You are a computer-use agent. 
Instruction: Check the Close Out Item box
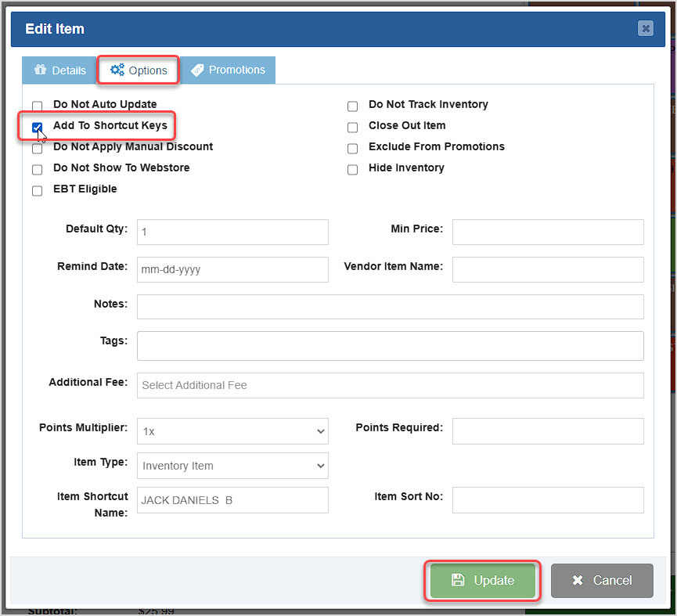click(352, 126)
